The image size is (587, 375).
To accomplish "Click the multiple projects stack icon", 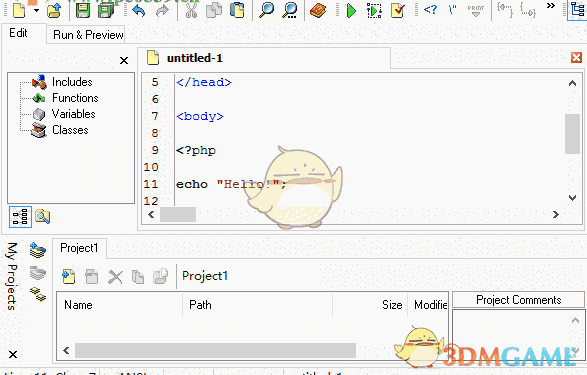I will click(38, 294).
